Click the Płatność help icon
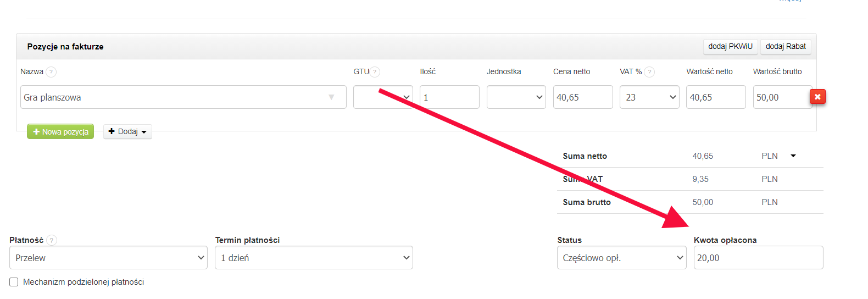The image size is (868, 299). point(52,240)
